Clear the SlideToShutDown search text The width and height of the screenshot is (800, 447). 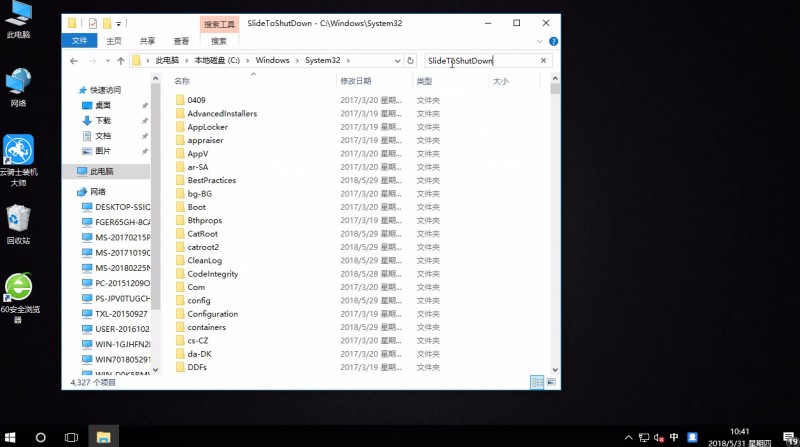(x=543, y=61)
